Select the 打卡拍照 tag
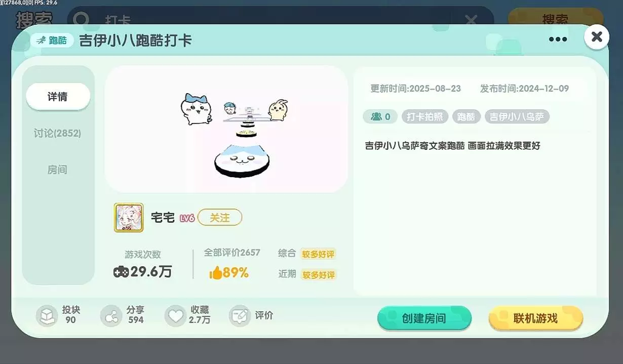Image resolution: width=623 pixels, height=364 pixels. (x=425, y=117)
